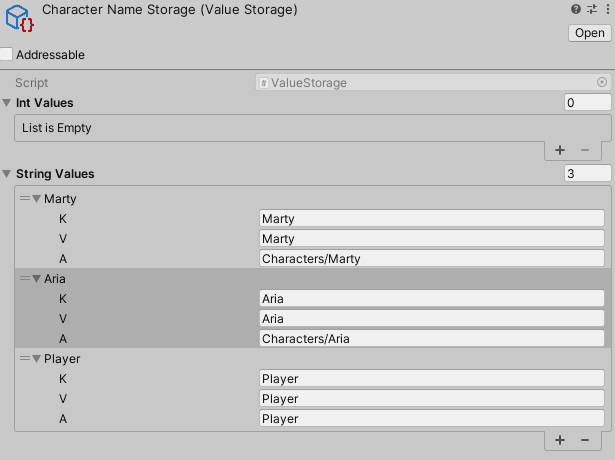Enable the Addressable checkbox
The image size is (615, 460).
point(7,55)
